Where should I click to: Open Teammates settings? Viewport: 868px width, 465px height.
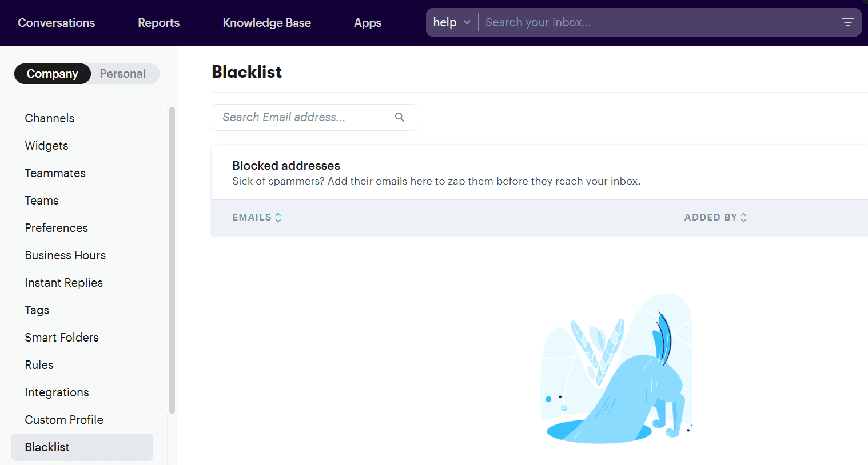[x=55, y=173]
